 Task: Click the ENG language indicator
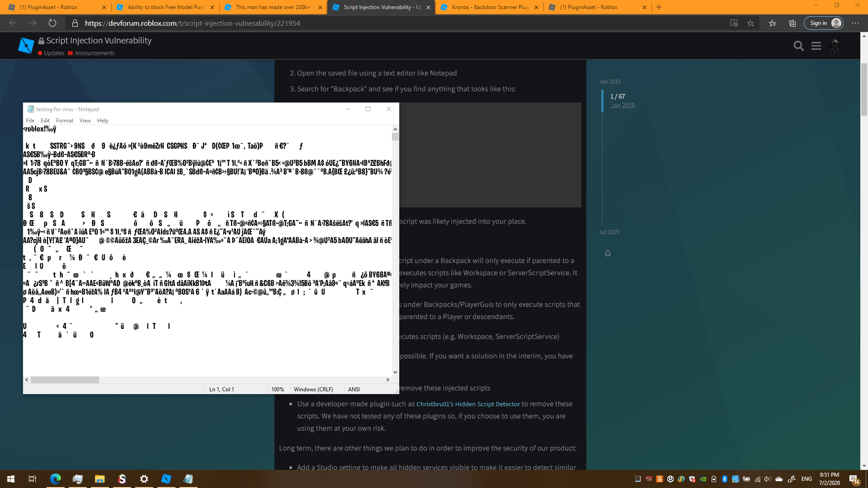click(807, 479)
